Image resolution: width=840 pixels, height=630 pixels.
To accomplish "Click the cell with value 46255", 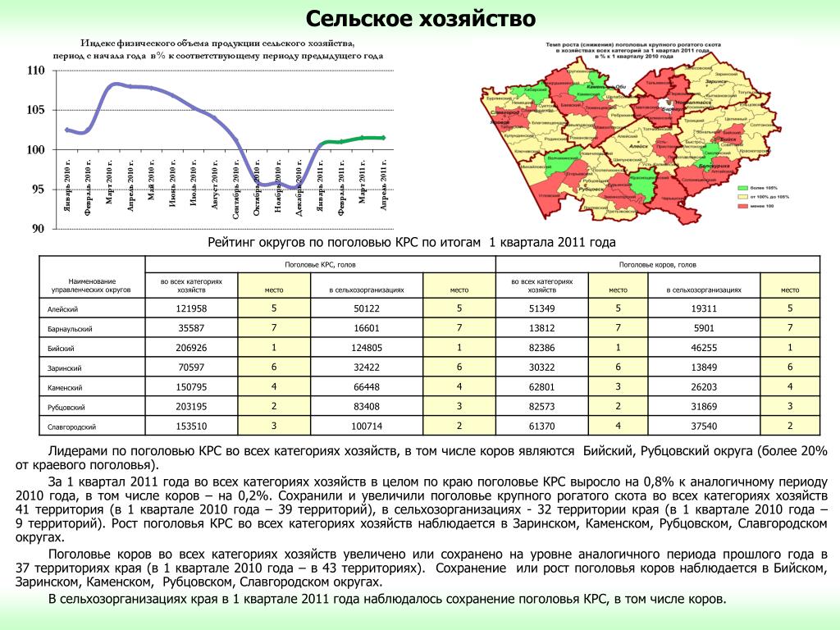I will click(x=704, y=348).
